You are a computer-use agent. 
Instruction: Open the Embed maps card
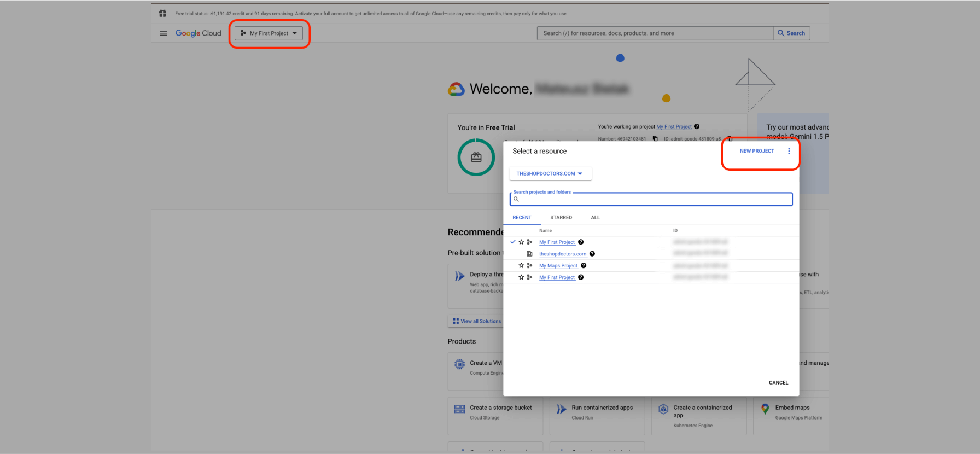point(791,416)
